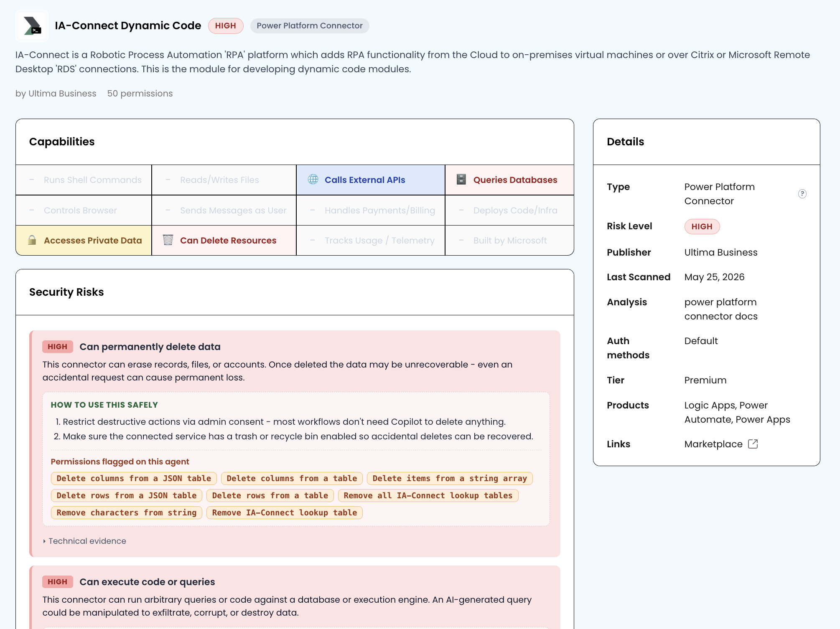This screenshot has height=629, width=840.
Task: Click the 'Can execute code or queries' risk heading
Action: pos(147,582)
